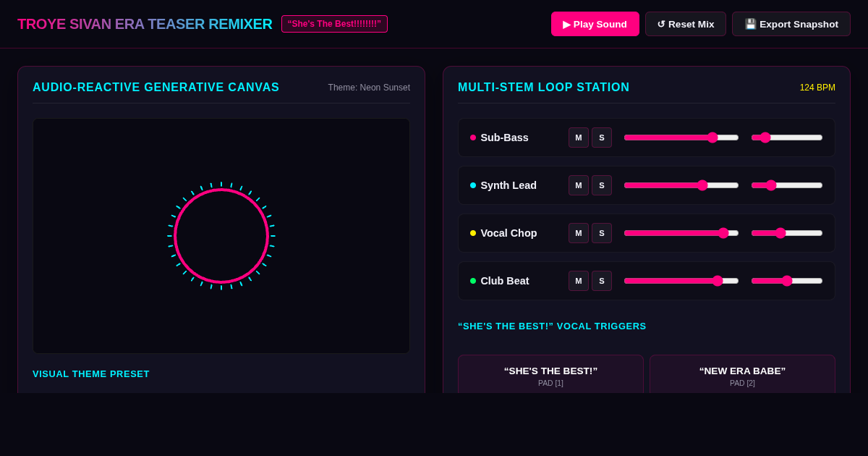Viewport: 868px width, 456px height.
Task: Adjust the Sub-Bass volume slider
Action: (681, 138)
